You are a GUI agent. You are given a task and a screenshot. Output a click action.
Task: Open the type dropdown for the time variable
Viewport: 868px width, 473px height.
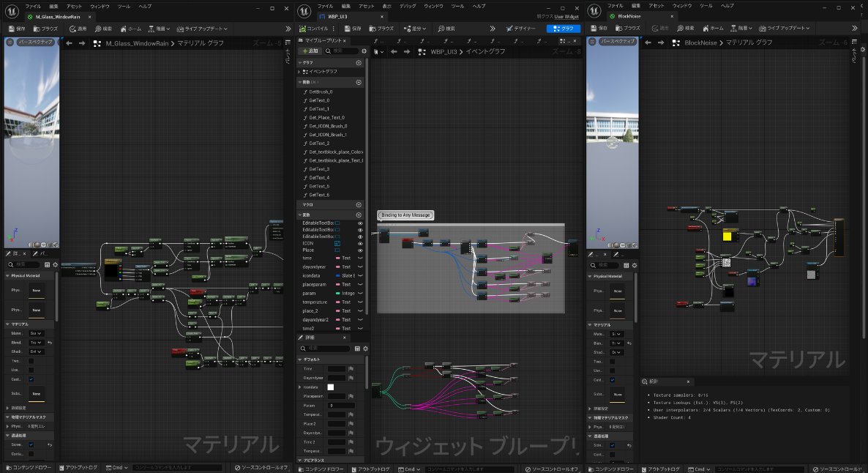click(360, 258)
